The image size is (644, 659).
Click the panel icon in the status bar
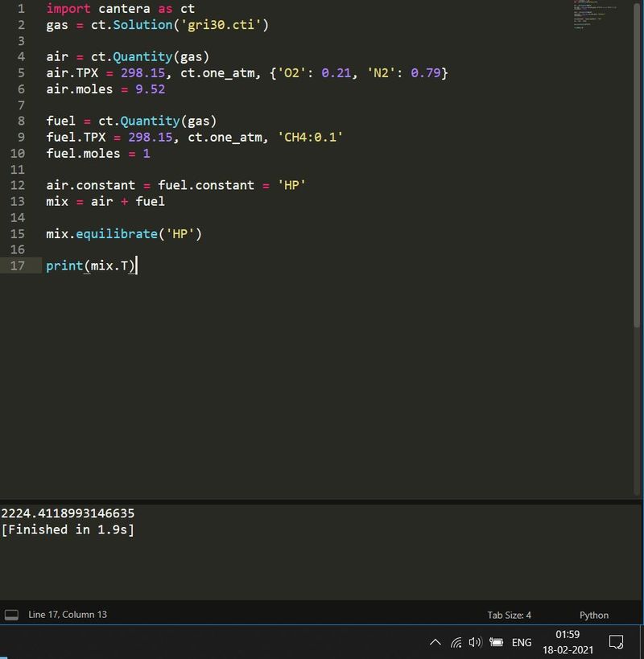point(10,614)
